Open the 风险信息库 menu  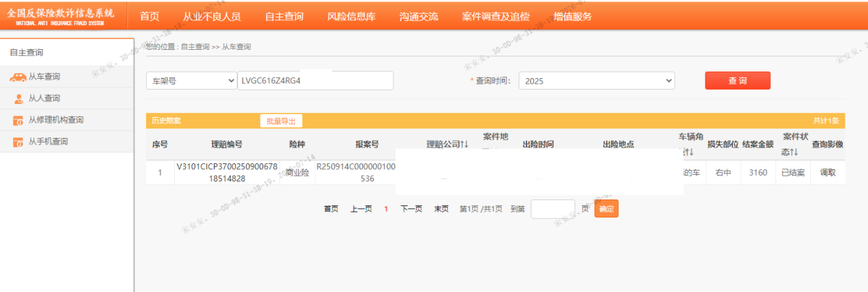(352, 17)
